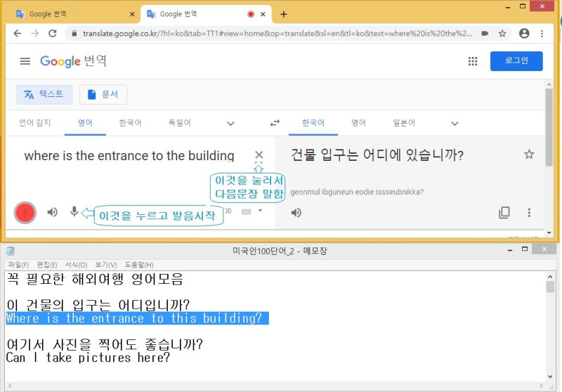Bookmark this page with the address bar star
The width and height of the screenshot is (562, 392).
coord(502,34)
